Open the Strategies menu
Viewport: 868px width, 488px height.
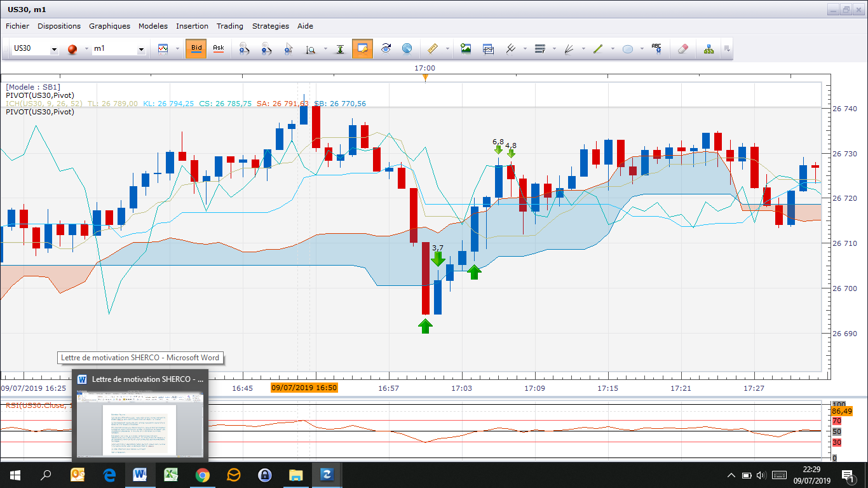270,26
